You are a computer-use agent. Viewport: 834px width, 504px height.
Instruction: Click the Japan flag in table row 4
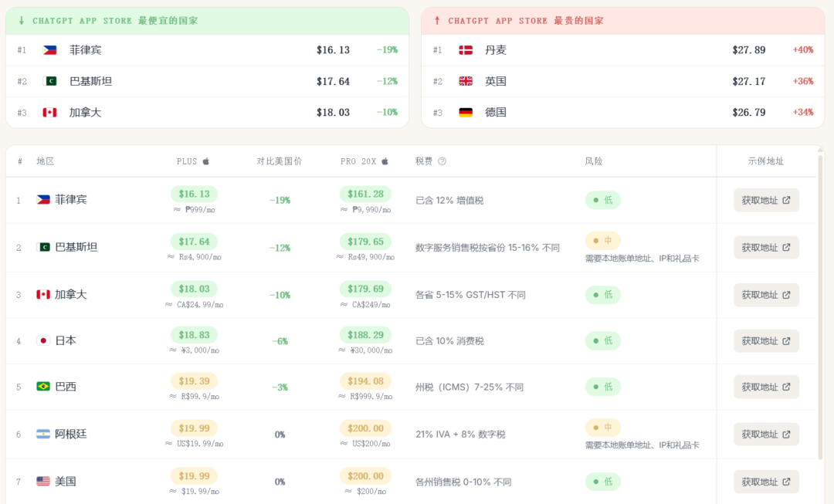43,341
